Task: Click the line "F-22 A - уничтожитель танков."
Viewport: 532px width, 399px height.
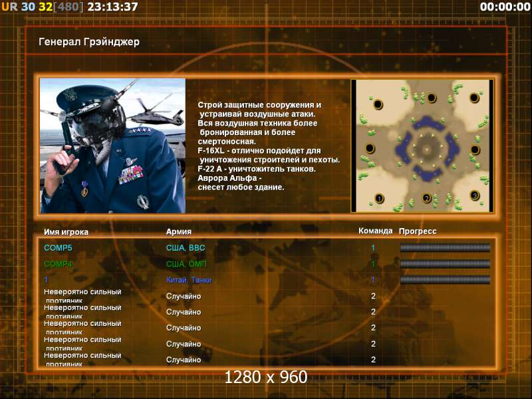Action: [x=257, y=169]
